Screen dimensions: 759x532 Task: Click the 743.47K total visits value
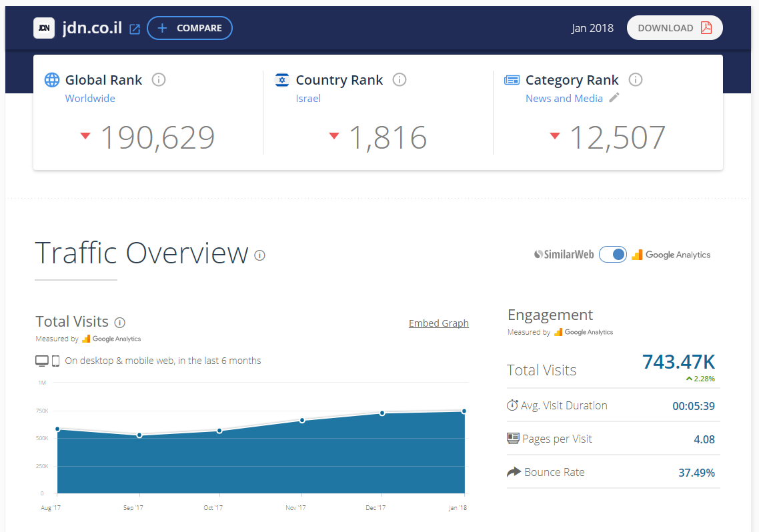(x=678, y=362)
